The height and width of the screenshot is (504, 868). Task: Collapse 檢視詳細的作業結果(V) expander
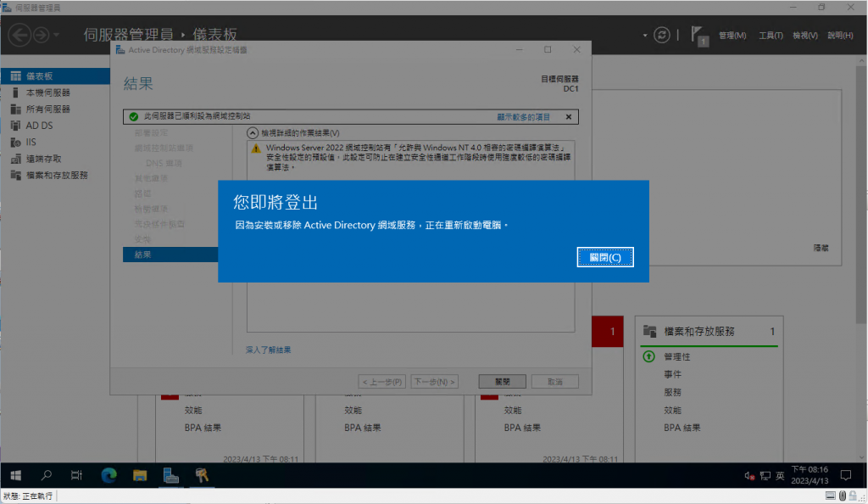(253, 133)
